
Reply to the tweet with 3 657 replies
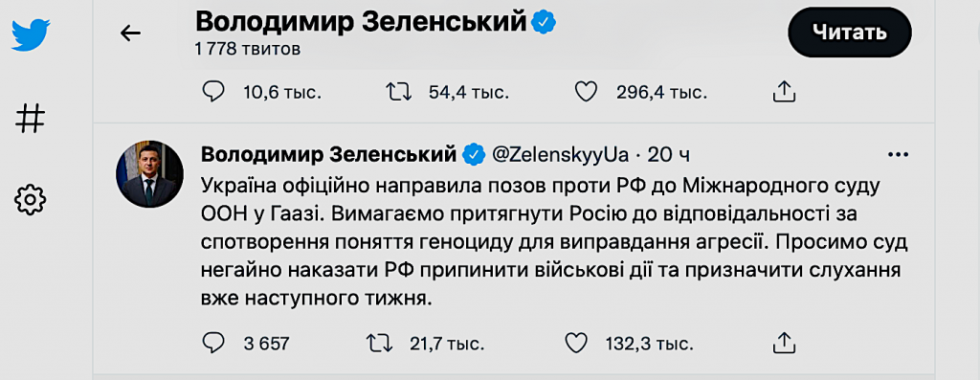pyautogui.click(x=213, y=342)
